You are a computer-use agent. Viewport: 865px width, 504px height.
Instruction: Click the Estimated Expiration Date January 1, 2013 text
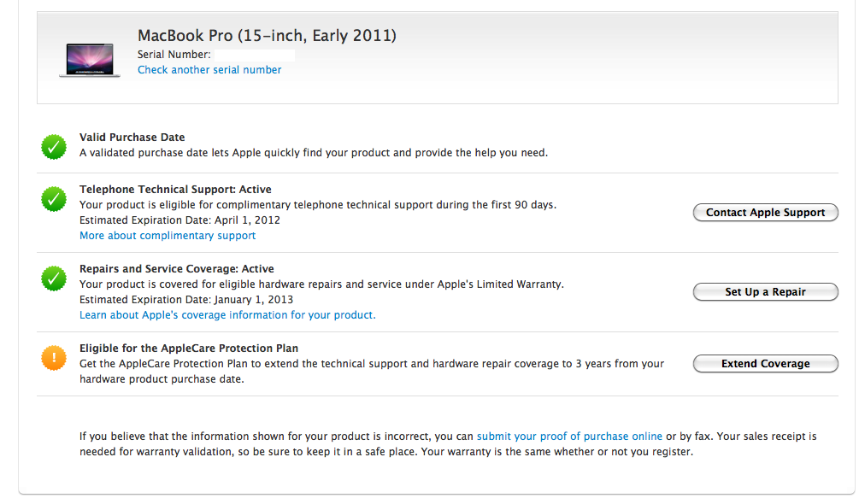(186, 300)
